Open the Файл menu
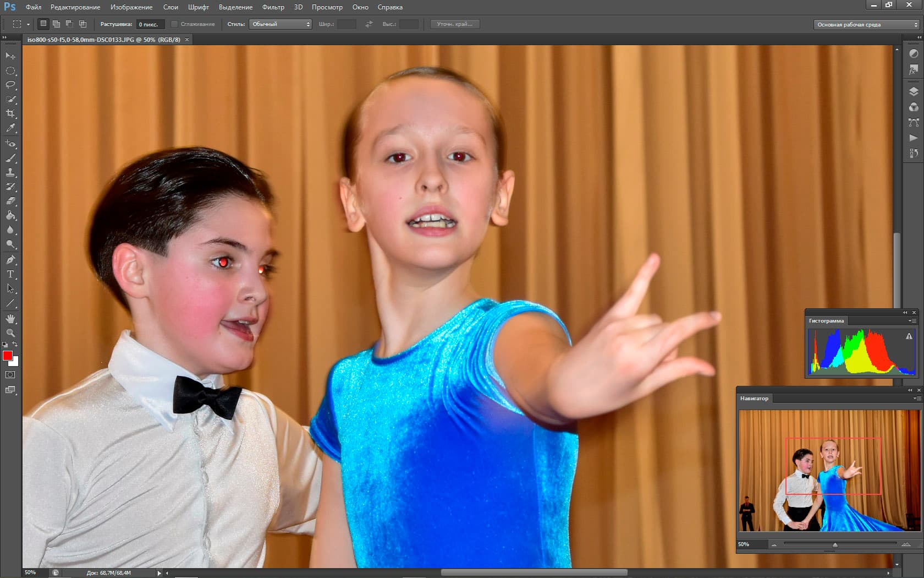 point(34,7)
